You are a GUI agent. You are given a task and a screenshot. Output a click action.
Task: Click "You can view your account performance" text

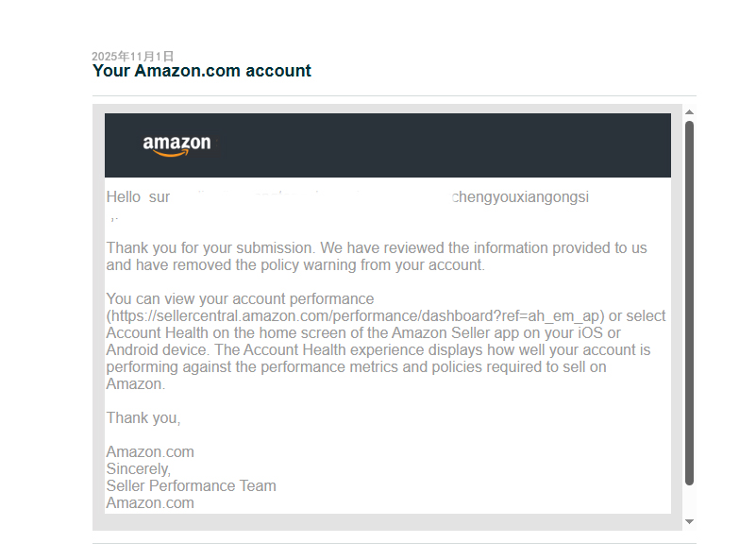(240, 299)
